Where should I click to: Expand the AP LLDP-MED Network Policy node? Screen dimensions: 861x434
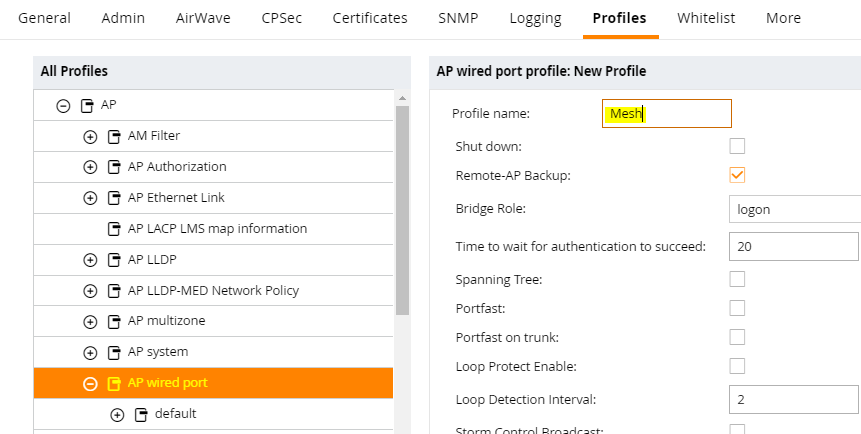pos(90,291)
